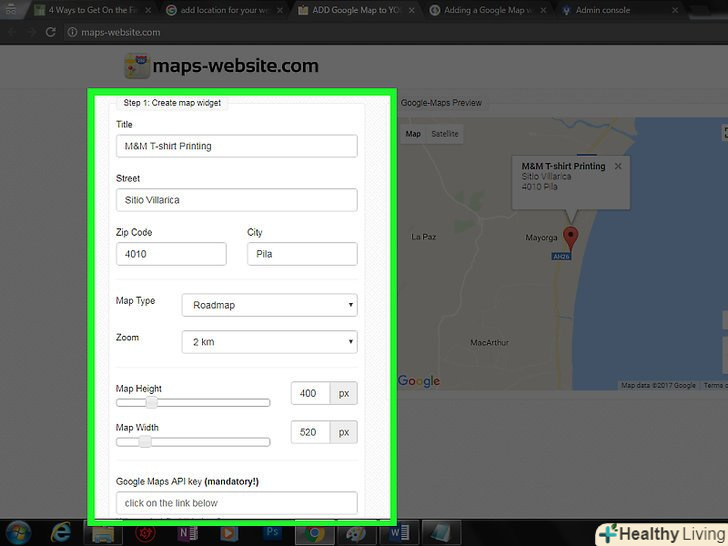The width and height of the screenshot is (728, 546).
Task: Click the Map Height slider handle
Action: 151,403
